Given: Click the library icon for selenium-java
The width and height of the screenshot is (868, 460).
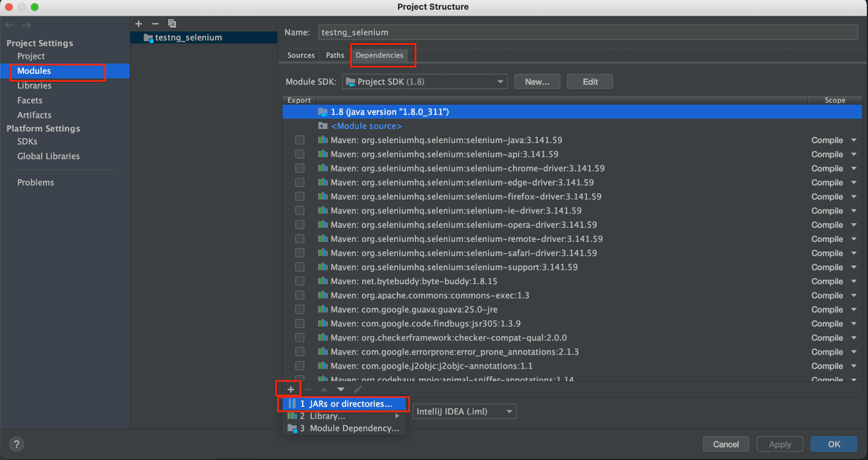Looking at the screenshot, I should pyautogui.click(x=323, y=140).
